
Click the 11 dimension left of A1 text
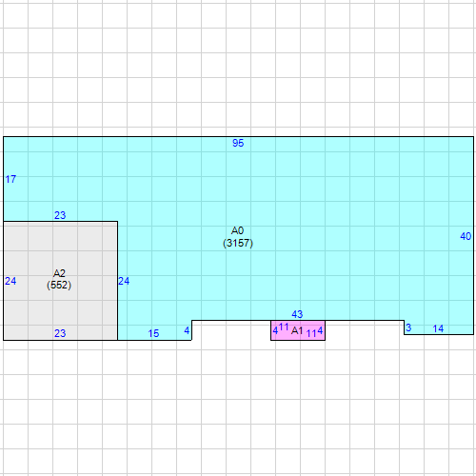[284, 327]
